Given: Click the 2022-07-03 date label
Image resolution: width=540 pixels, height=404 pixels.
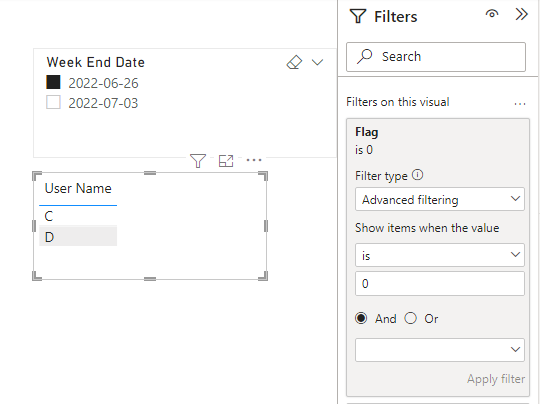Looking at the screenshot, I should click(103, 103).
